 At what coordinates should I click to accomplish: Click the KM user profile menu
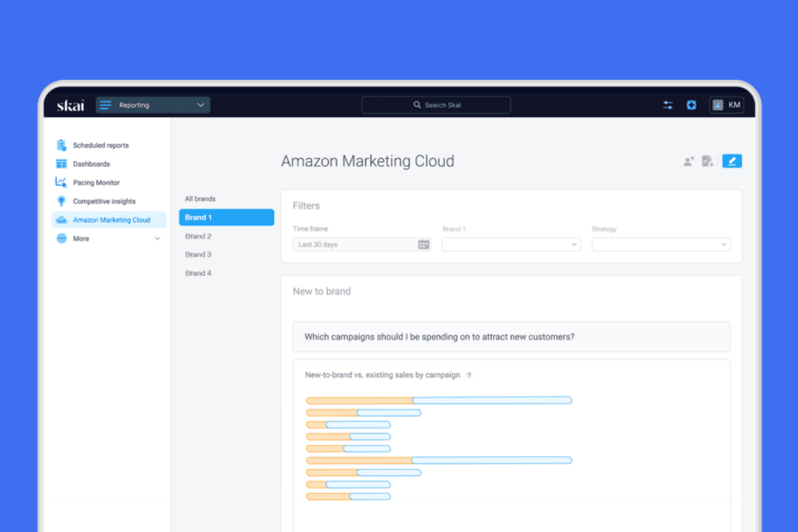click(x=726, y=104)
